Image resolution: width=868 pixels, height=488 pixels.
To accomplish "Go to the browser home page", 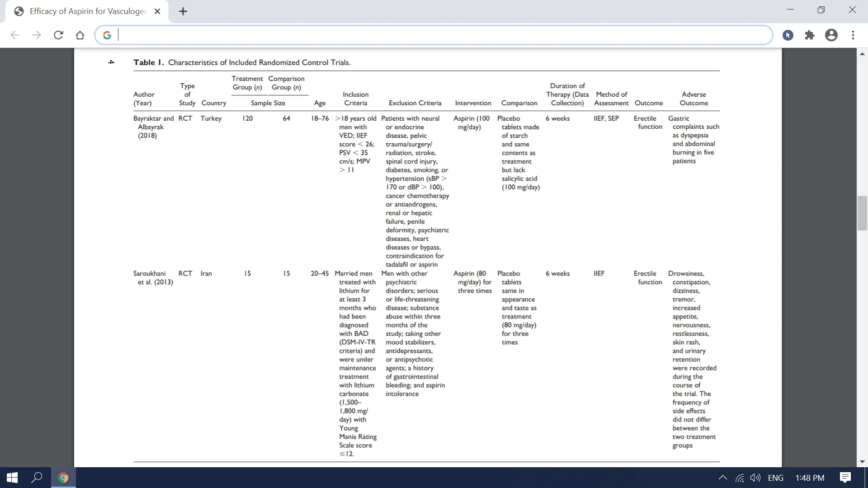I will tap(80, 35).
